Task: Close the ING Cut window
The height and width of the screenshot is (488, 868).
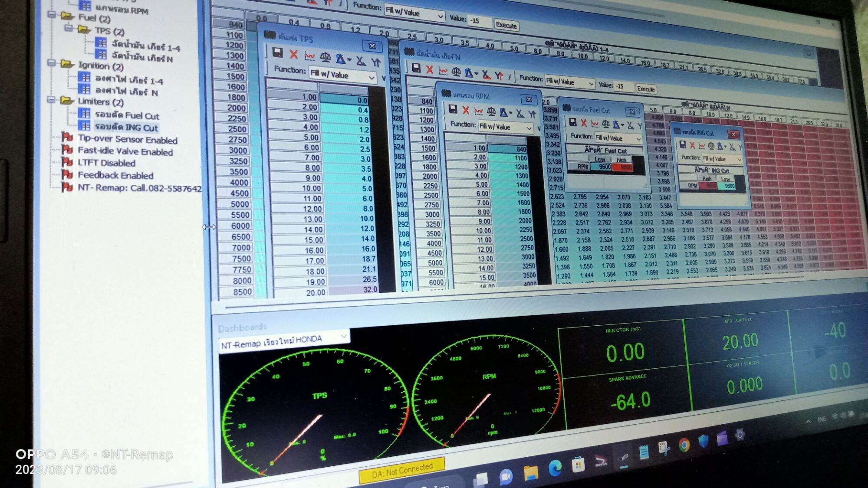Action: (733, 134)
